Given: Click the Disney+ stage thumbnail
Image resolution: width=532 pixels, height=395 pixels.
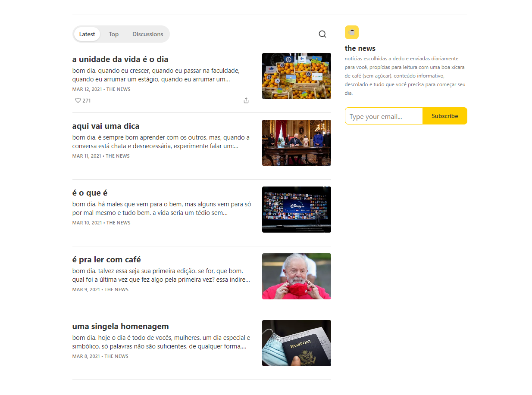Looking at the screenshot, I should (296, 210).
